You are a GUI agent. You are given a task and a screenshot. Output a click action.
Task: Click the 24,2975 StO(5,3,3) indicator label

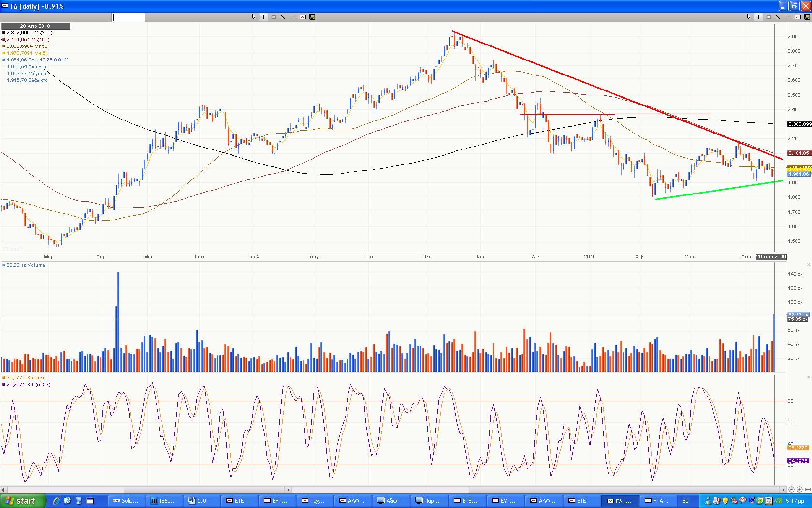click(27, 385)
